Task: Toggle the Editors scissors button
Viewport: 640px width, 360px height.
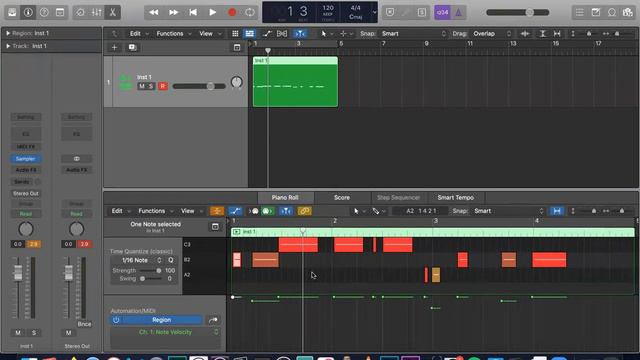Action: click(x=112, y=12)
